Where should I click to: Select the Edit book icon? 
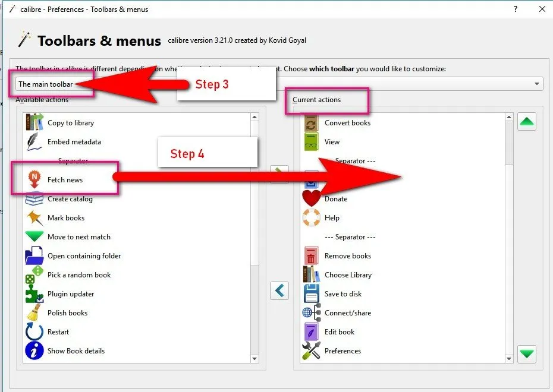(x=311, y=332)
